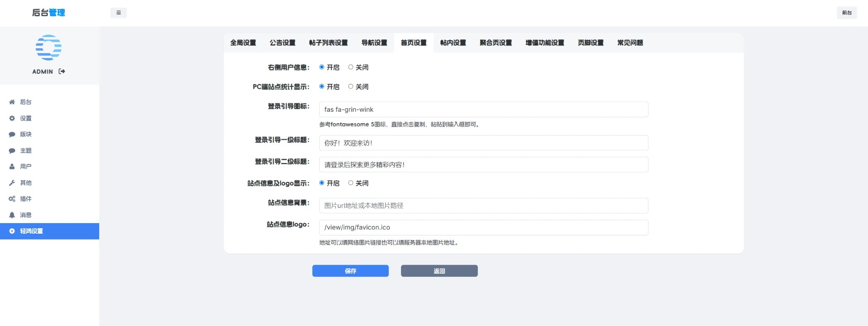Screen dimensions: 868x326
Task: Switch to 导航设置 tab
Action: (374, 43)
